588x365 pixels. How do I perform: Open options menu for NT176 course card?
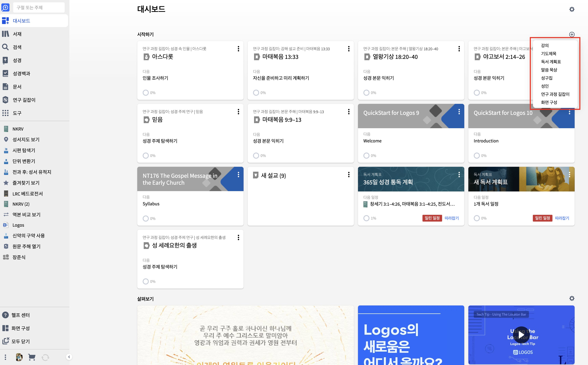pos(238,175)
